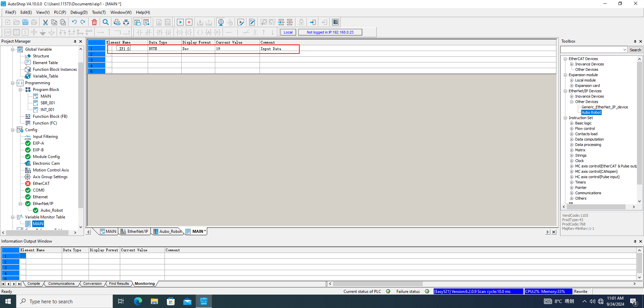Screen dimensions: 644x308
Task: Click the Windows Start button
Action: [x=8, y=301]
